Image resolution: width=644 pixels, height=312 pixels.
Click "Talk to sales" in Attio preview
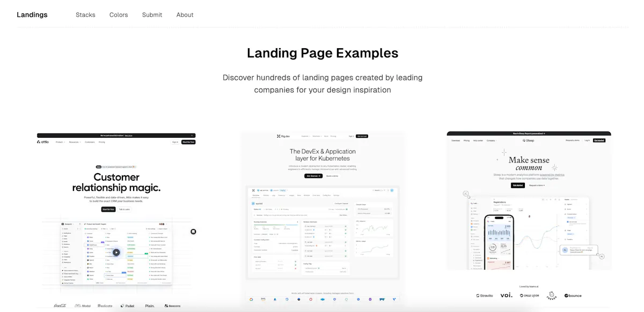coord(124,209)
